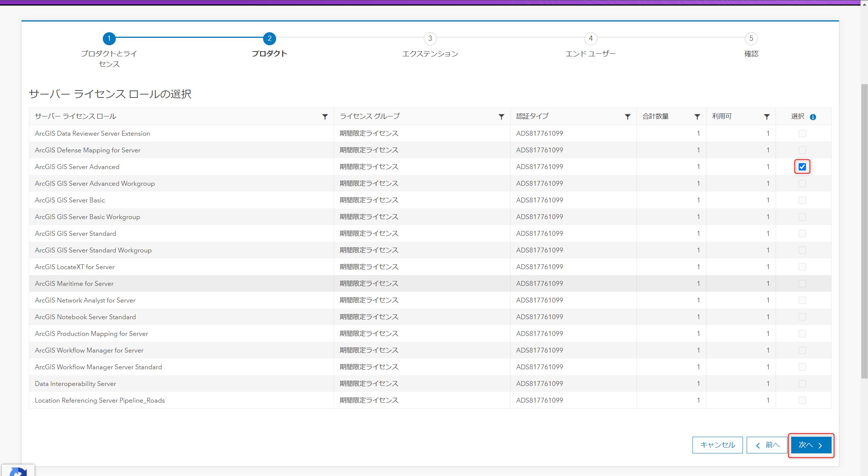Jump to step 5 確認
The image size is (868, 476).
(x=751, y=39)
